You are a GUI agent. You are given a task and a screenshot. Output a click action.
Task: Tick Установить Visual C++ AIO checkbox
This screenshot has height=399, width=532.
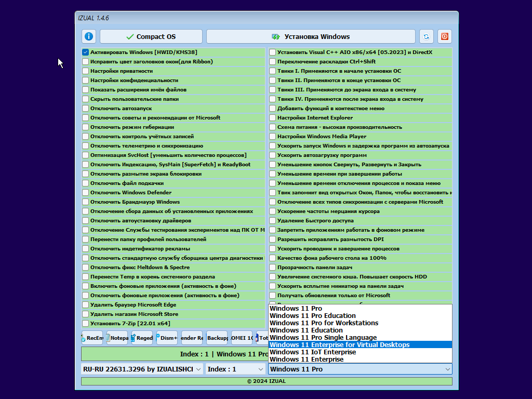click(272, 52)
